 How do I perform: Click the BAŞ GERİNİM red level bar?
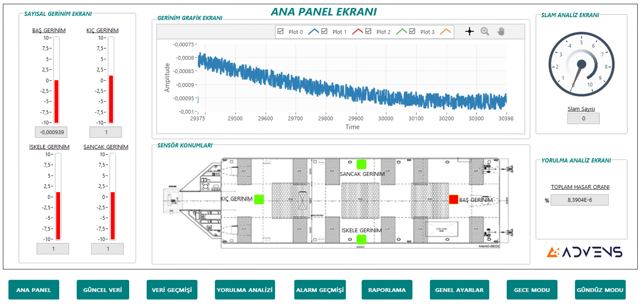(x=56, y=101)
